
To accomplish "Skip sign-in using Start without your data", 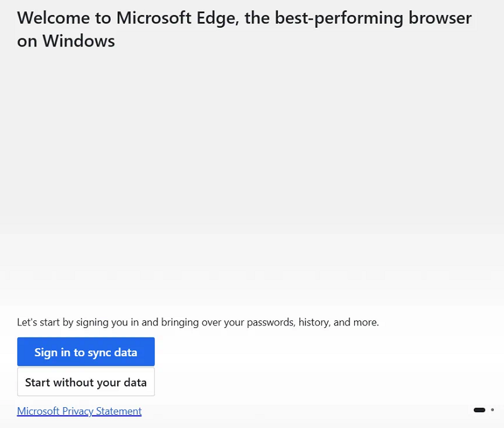I will (86, 382).
